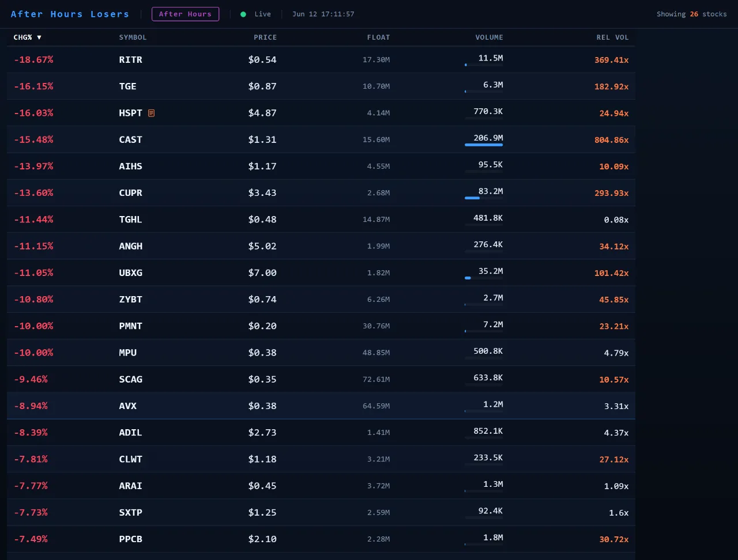Click the CAST volume bar at 206.9M
The image size is (738, 560).
pyautogui.click(x=484, y=145)
